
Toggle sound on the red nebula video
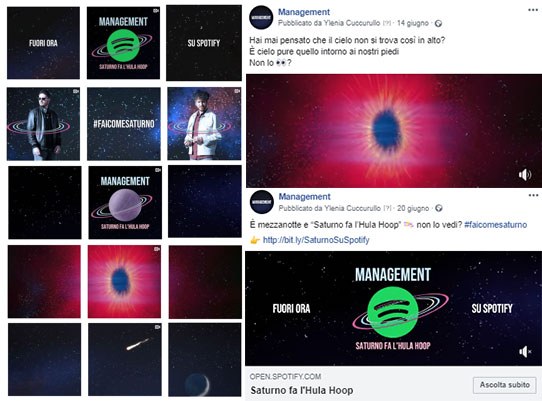(525, 175)
